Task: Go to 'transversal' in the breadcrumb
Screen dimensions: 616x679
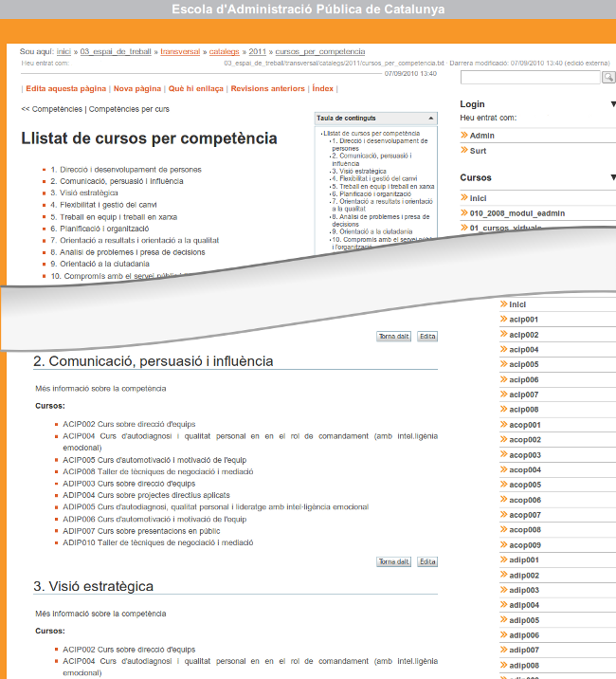Action: tap(180, 51)
